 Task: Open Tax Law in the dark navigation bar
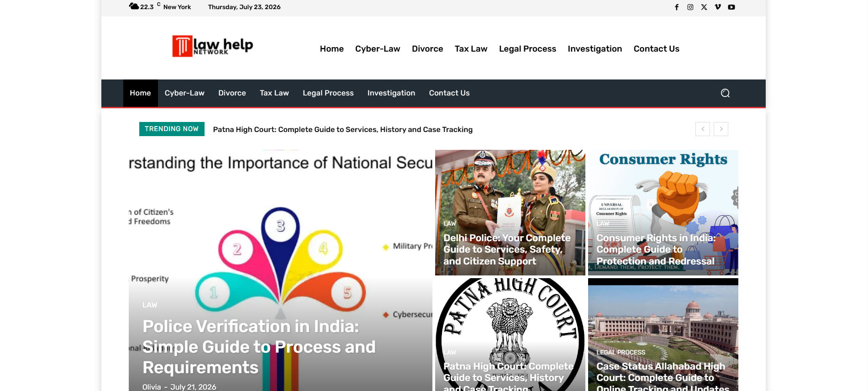click(274, 93)
